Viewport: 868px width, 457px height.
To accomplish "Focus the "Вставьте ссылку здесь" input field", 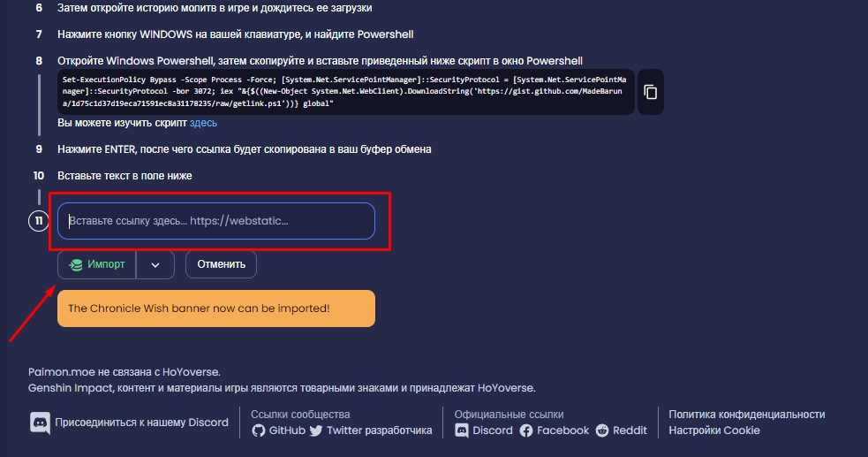I will 216,221.
